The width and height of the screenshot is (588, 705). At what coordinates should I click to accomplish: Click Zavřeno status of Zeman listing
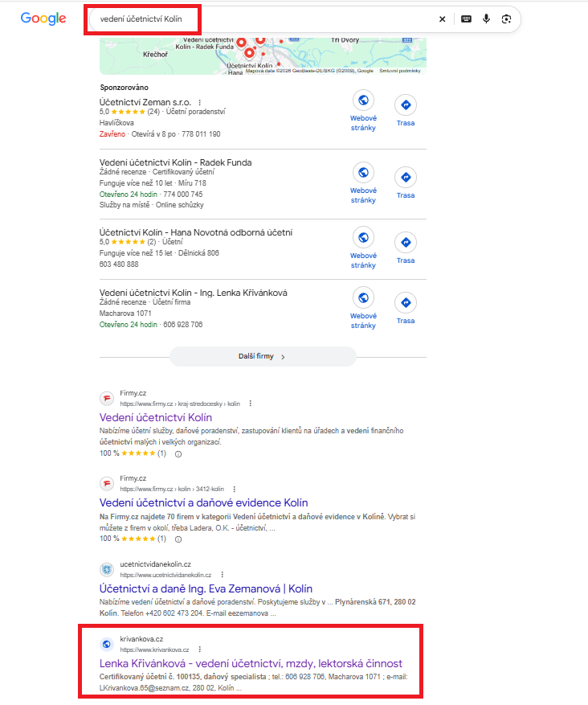(x=112, y=134)
